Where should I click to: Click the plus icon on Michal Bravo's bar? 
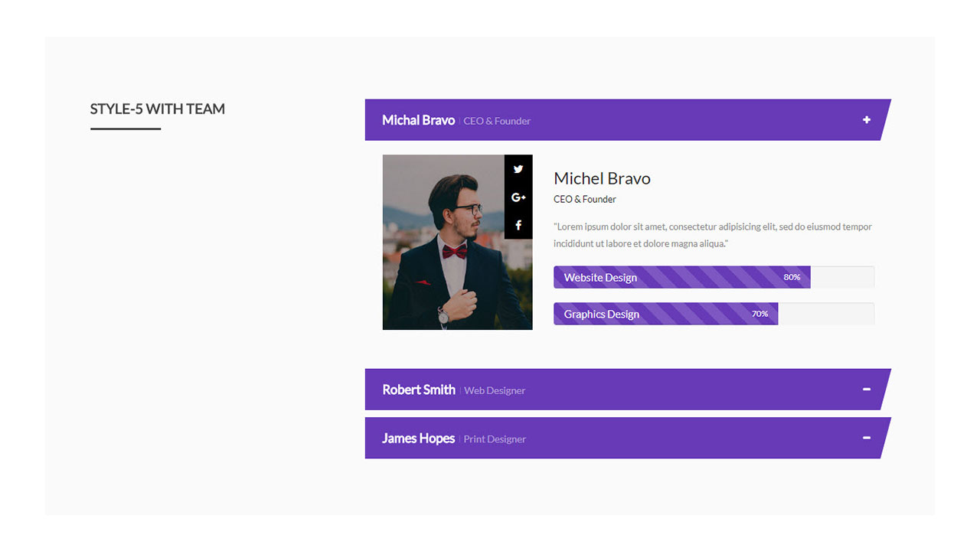[x=867, y=119]
